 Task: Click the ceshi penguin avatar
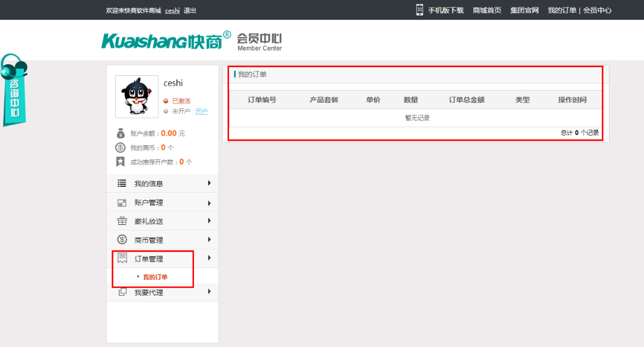pos(137,97)
